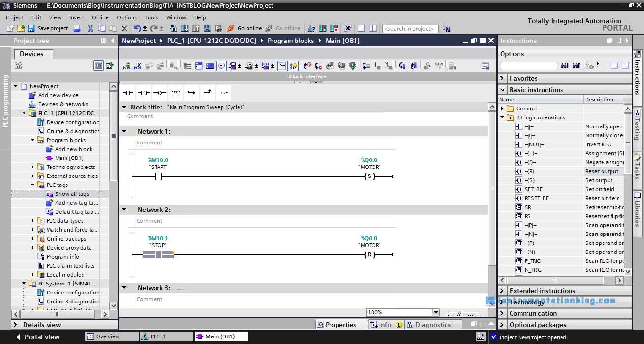Open the Project menu

click(x=14, y=17)
